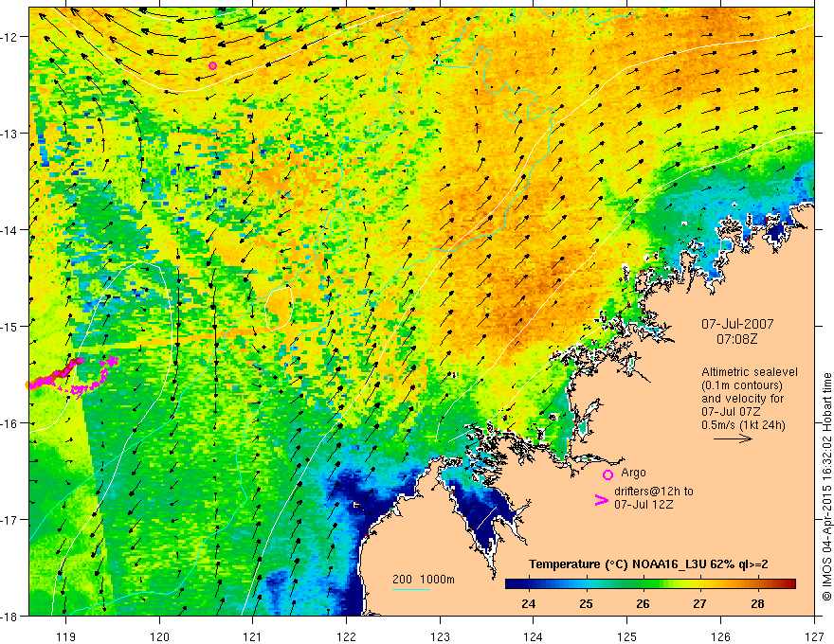Click the temperature color bar

650,584
